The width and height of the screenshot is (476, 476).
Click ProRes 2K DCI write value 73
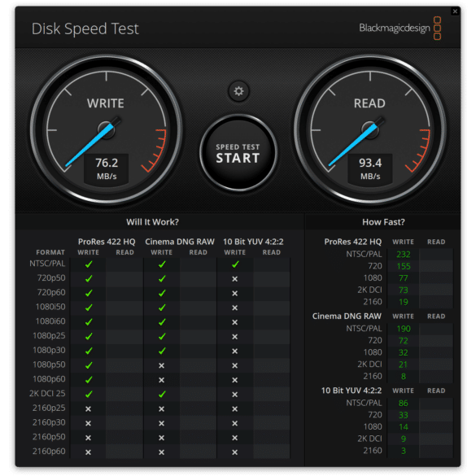tap(404, 290)
